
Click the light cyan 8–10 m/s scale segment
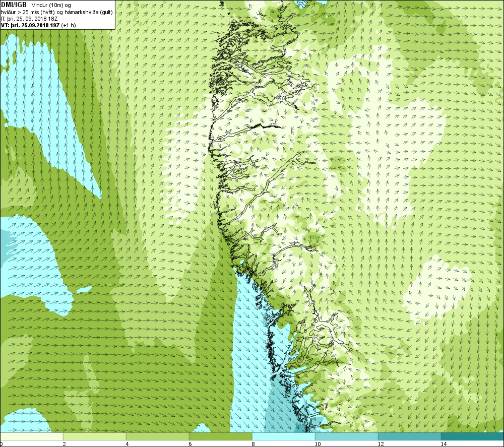pos(283,436)
